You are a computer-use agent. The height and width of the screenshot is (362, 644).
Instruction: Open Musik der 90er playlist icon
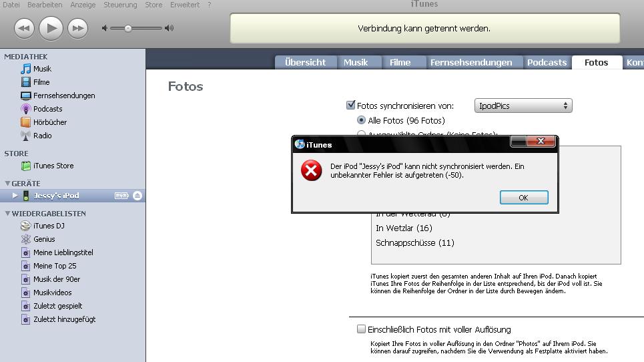(26, 279)
